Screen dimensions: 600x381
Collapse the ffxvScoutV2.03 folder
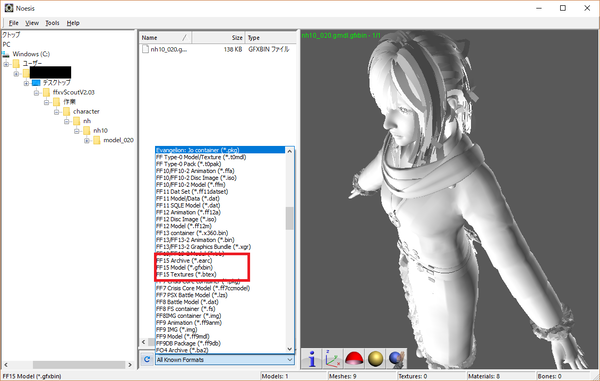pyautogui.click(x=36, y=92)
